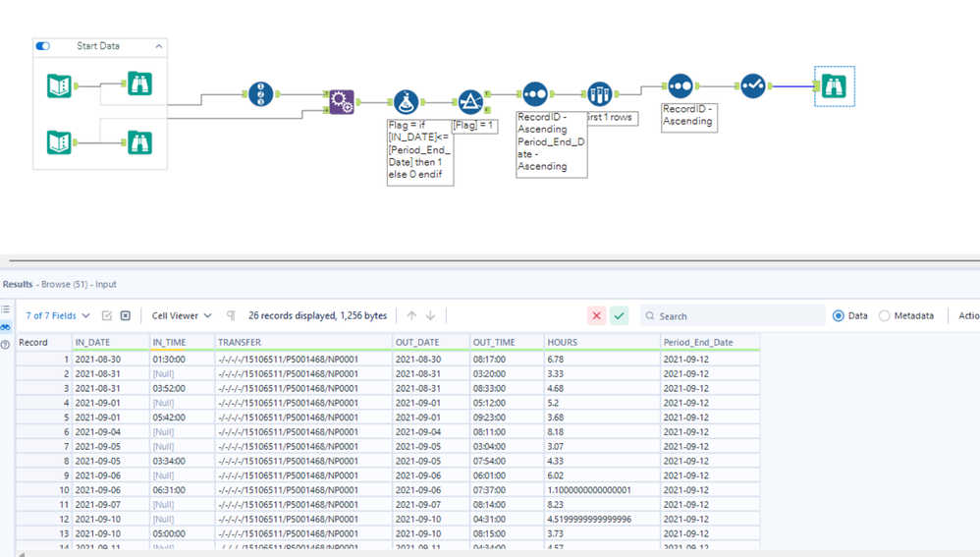Click the [Null] IN_TIME cell in record 2
The width and height of the screenshot is (980, 557).
coord(182,374)
